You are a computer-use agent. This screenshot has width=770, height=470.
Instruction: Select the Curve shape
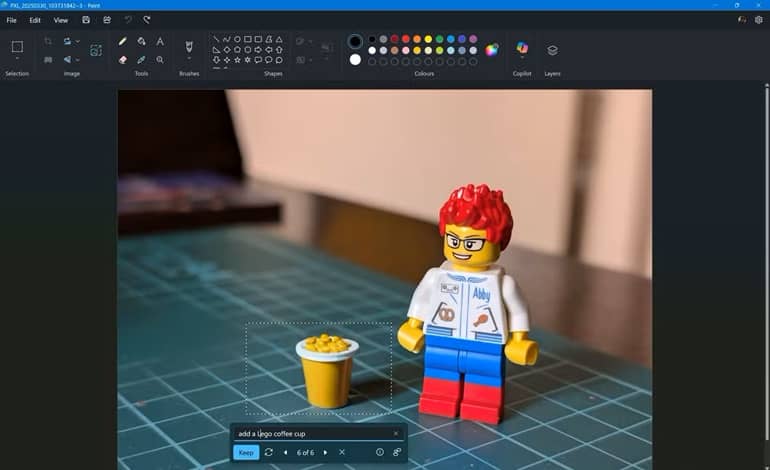pyautogui.click(x=226, y=39)
